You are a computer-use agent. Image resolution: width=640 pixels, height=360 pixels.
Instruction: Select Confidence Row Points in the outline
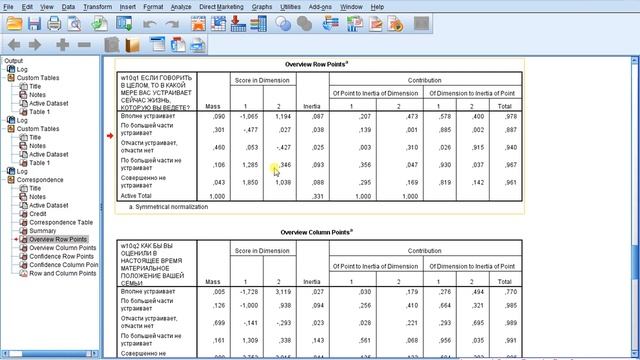61,256
